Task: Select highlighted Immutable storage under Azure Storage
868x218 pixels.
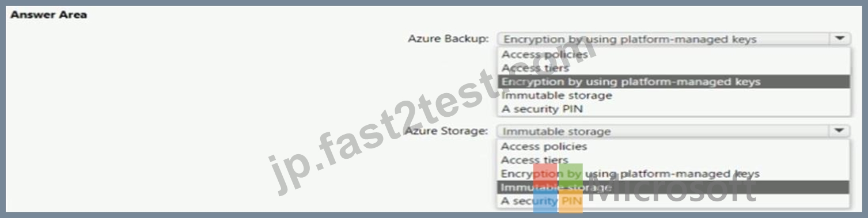Action: pos(673,188)
